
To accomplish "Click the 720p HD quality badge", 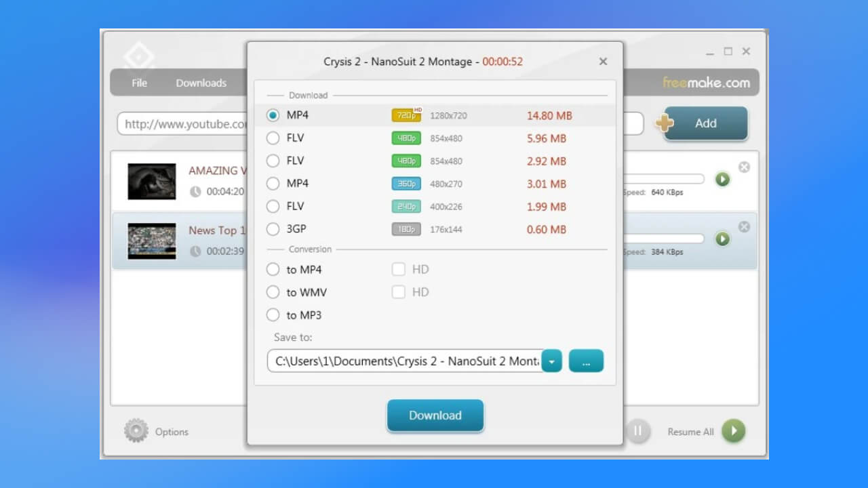I will tap(407, 115).
